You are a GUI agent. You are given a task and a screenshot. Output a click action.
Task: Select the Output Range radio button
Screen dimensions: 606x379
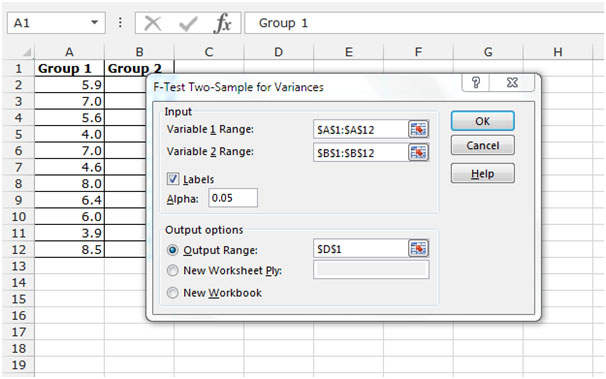pyautogui.click(x=172, y=250)
